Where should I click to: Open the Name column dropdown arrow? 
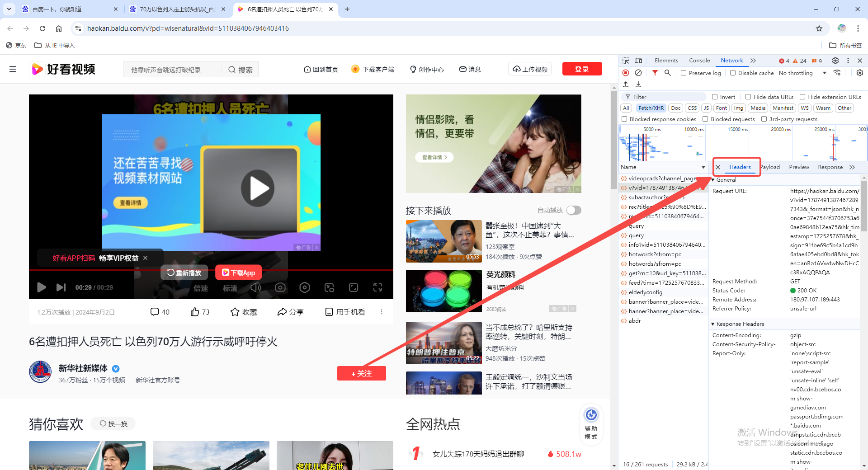tap(703, 167)
